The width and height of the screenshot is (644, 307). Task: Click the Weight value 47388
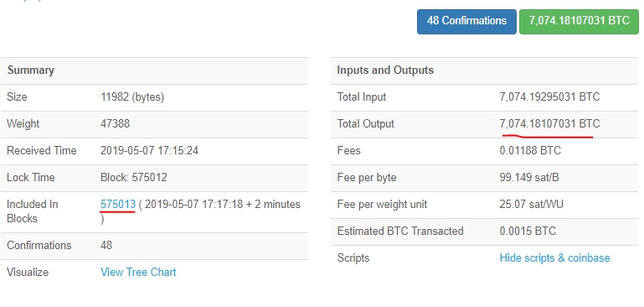point(115,124)
